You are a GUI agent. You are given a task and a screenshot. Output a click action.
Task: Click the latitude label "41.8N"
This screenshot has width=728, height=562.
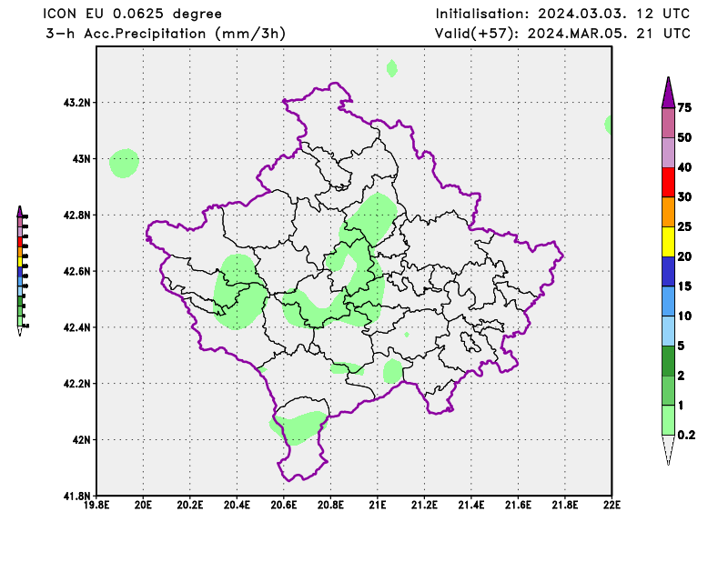point(76,497)
